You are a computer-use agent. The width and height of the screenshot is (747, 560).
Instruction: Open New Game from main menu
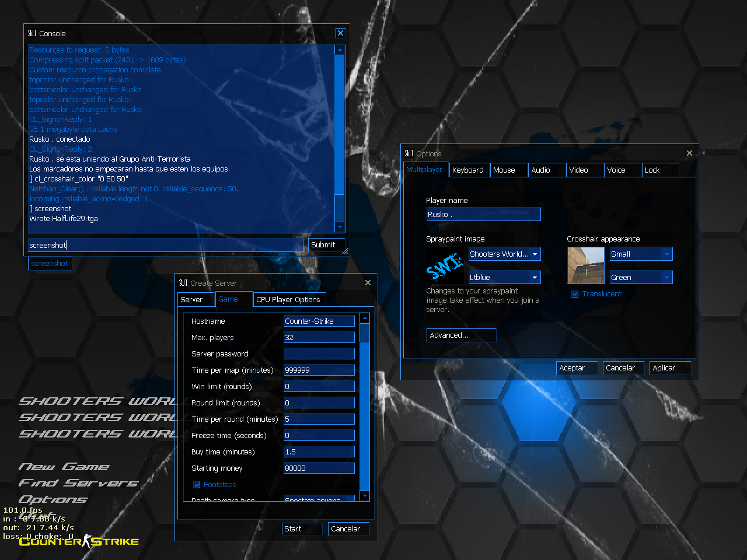64,467
